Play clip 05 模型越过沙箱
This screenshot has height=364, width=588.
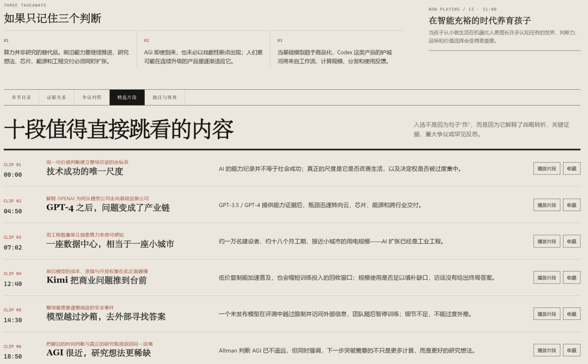(x=547, y=314)
